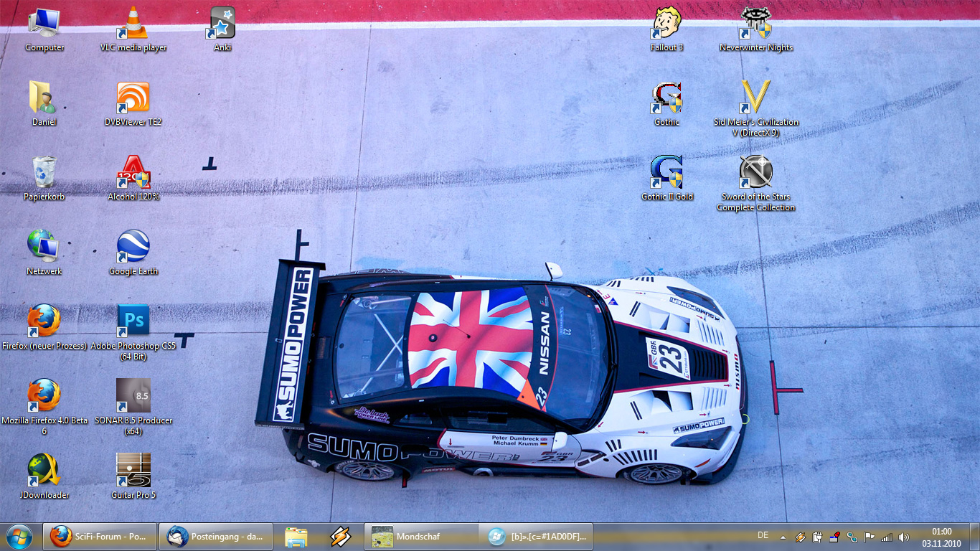Select the Gothic II Gold shortcut
980x551 pixels.
pos(666,173)
